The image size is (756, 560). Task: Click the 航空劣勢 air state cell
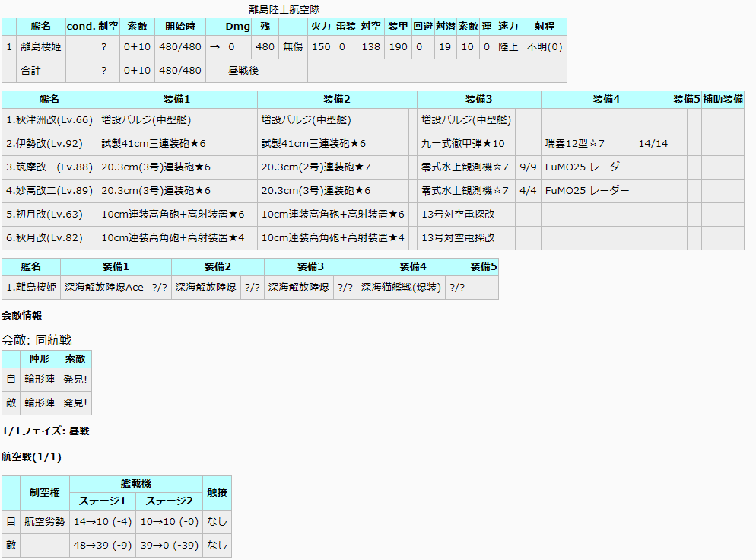[45, 522]
